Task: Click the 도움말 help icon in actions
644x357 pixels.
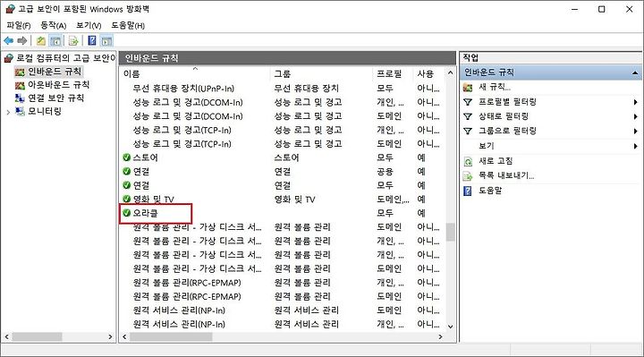Action: click(468, 191)
